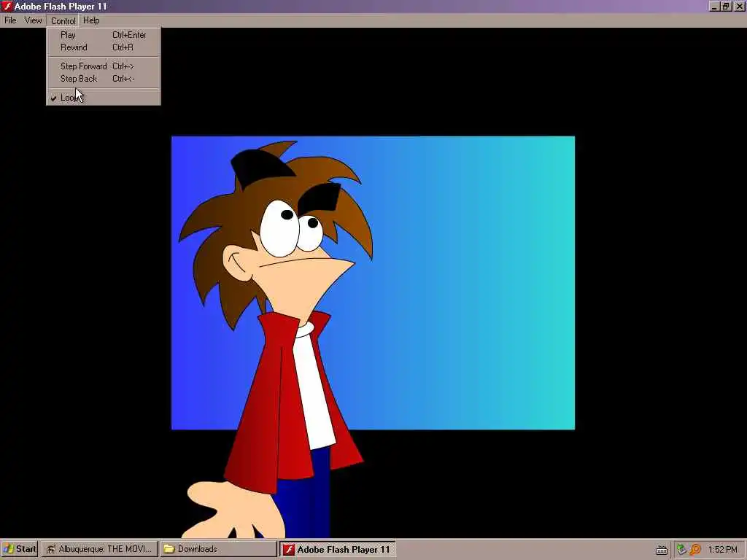Click the Flash Player icon in the title bar
This screenshot has width=747, height=560.
click(7, 6)
